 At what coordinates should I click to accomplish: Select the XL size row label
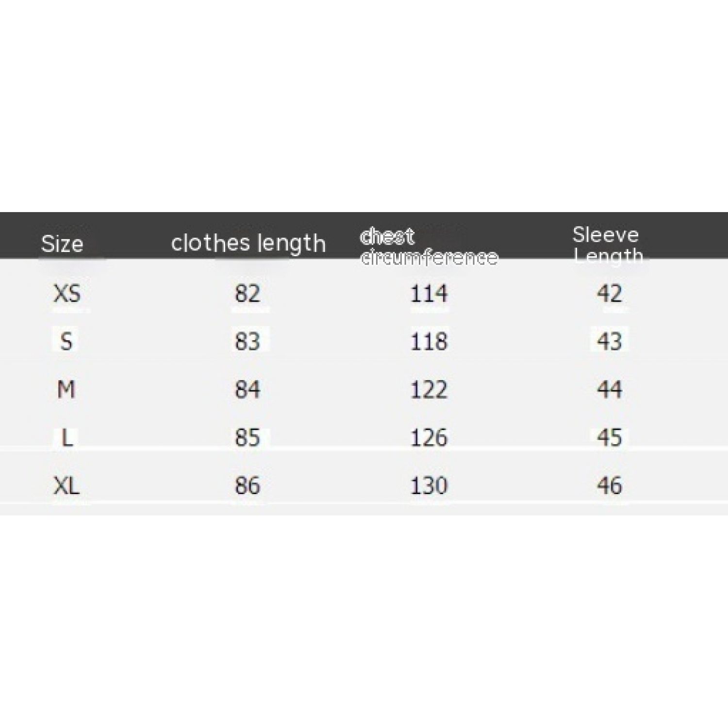(66, 485)
